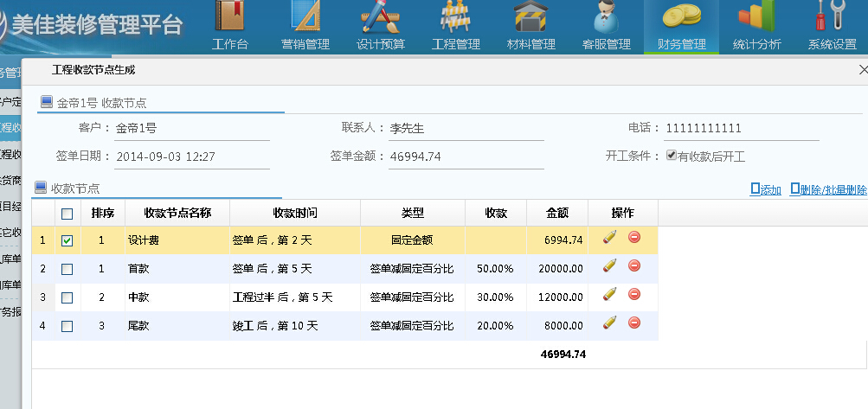
Task: Toggle the 有收款后开工 checkbox
Action: [x=672, y=156]
